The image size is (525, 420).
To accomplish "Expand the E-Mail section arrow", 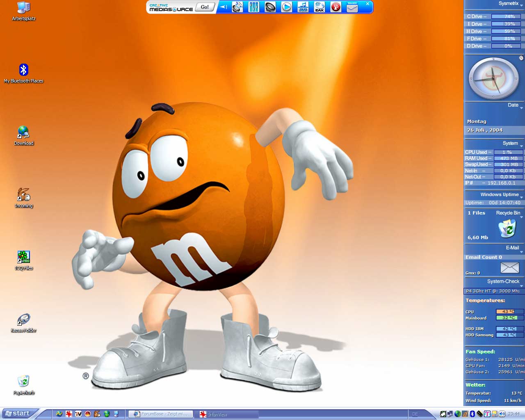I will (521, 251).
